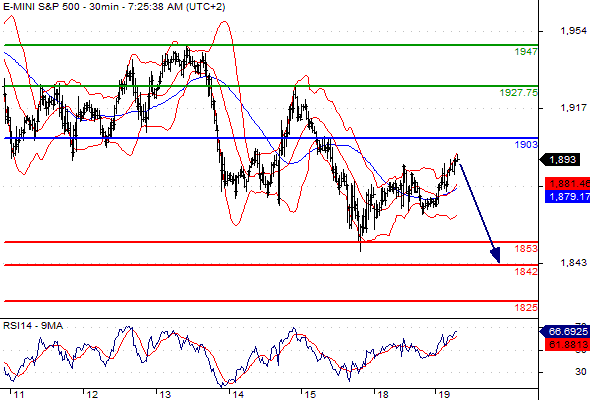The image size is (590, 400).
Task: Click date label 13 on time axis
Action: (x=165, y=395)
